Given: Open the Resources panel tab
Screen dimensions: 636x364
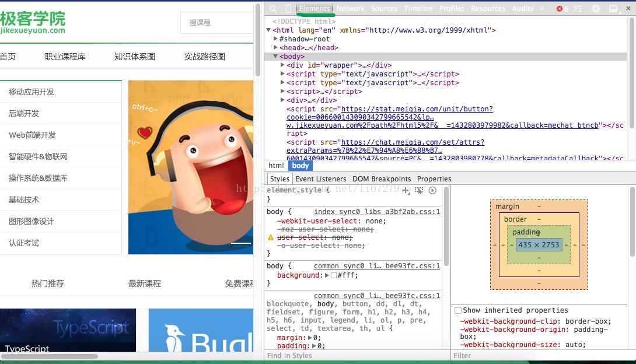Looking at the screenshot, I should [x=488, y=9].
